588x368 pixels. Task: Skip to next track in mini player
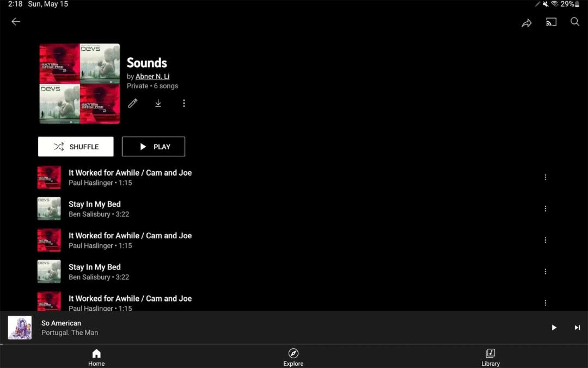[x=577, y=328]
